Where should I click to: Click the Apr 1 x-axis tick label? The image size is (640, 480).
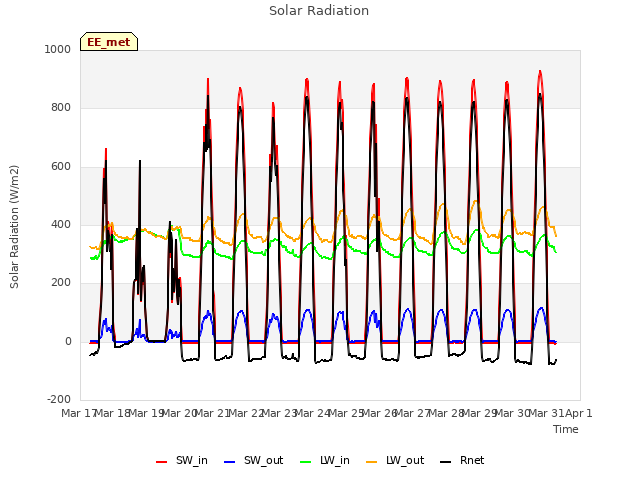click(x=578, y=413)
